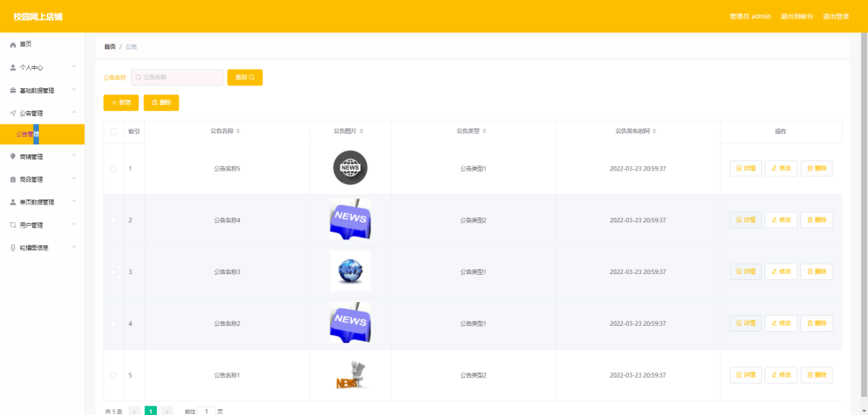Click the home icon beside 首页 in sidebar
Image resolution: width=868 pixels, height=415 pixels.
point(13,44)
